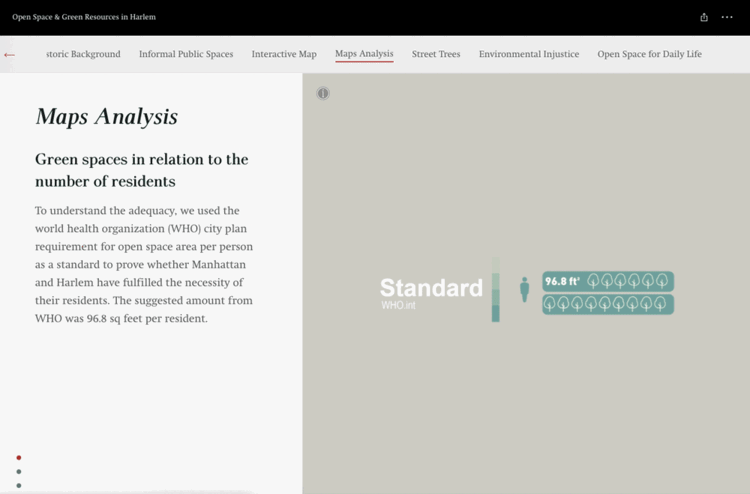Switch to the Street Trees tab
The image size is (750, 494).
tap(436, 54)
